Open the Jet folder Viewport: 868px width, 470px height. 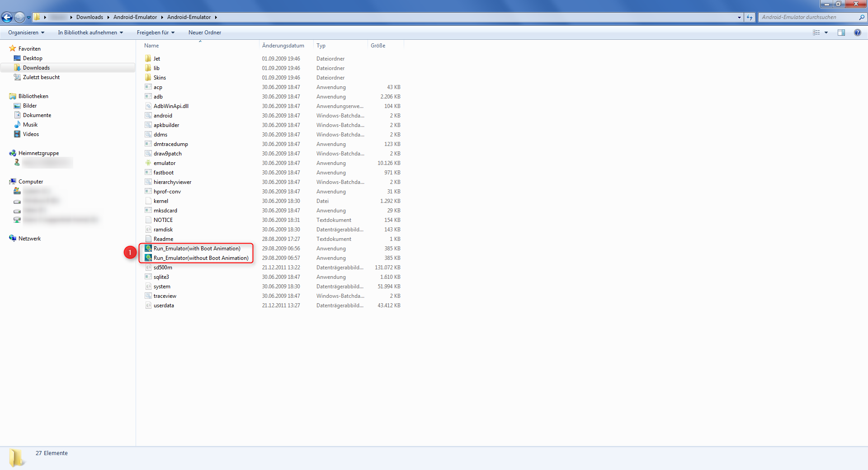tap(157, 58)
